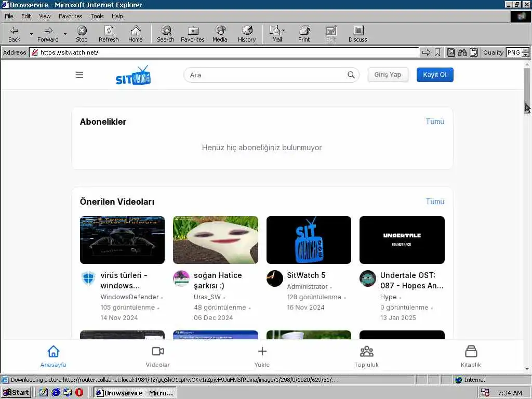Open the Search toolbar button
This screenshot has height=399, width=532.
tap(166, 34)
